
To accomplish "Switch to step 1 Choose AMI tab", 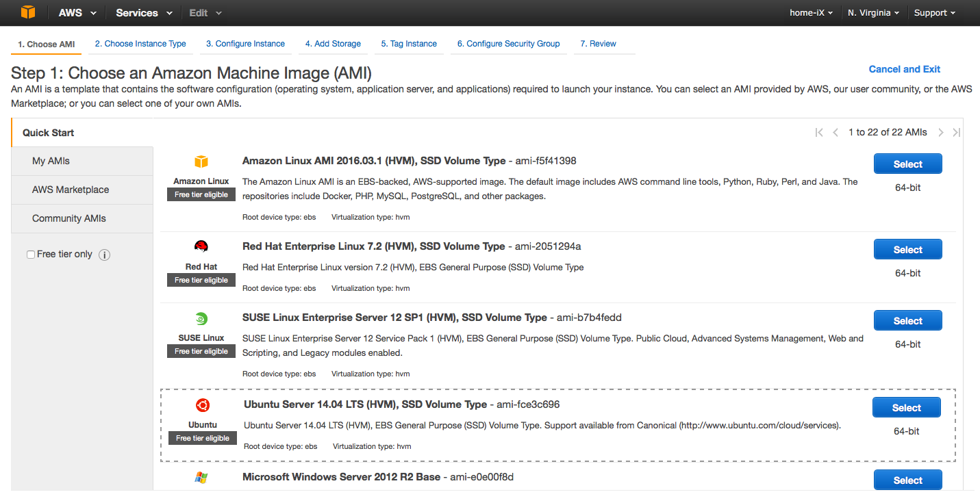I will pyautogui.click(x=47, y=44).
